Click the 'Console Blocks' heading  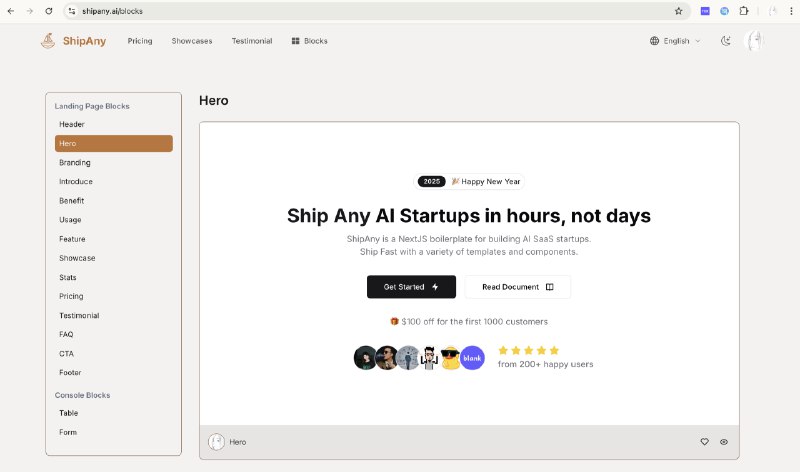pyautogui.click(x=82, y=395)
